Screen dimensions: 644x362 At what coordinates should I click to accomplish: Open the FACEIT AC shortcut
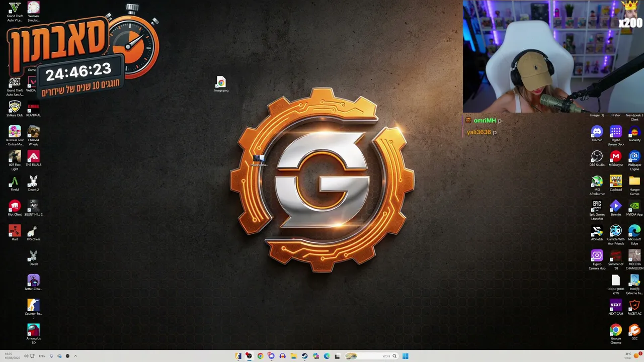634,307
